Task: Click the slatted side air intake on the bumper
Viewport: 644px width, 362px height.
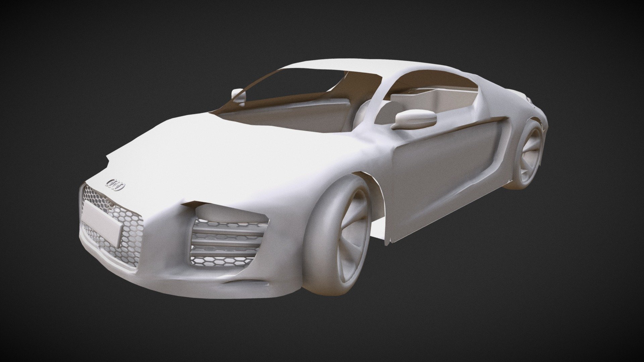Action: tap(227, 242)
